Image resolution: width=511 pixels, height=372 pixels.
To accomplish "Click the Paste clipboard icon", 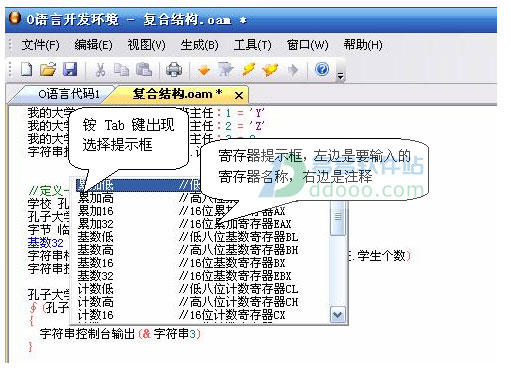I will [144, 70].
